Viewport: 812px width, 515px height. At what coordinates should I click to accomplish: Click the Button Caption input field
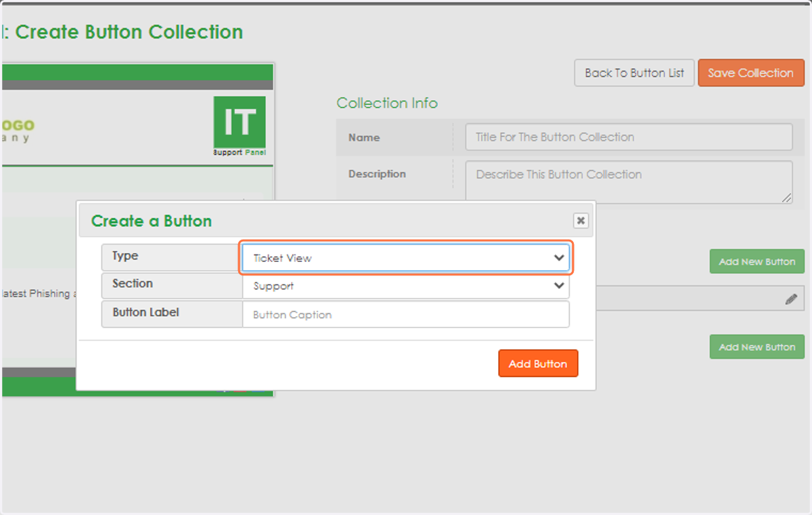tap(405, 315)
